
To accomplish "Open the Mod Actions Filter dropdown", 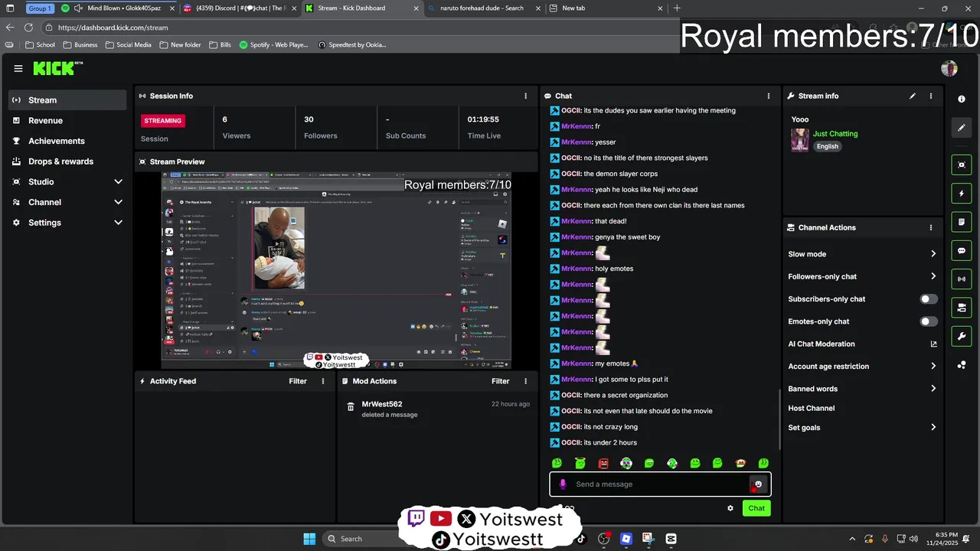I will tap(501, 381).
